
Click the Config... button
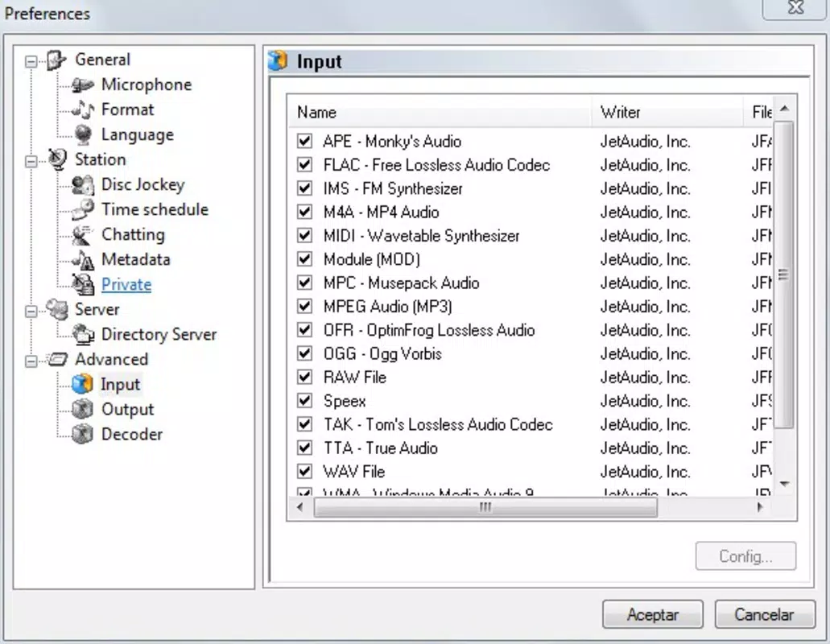pyautogui.click(x=745, y=556)
